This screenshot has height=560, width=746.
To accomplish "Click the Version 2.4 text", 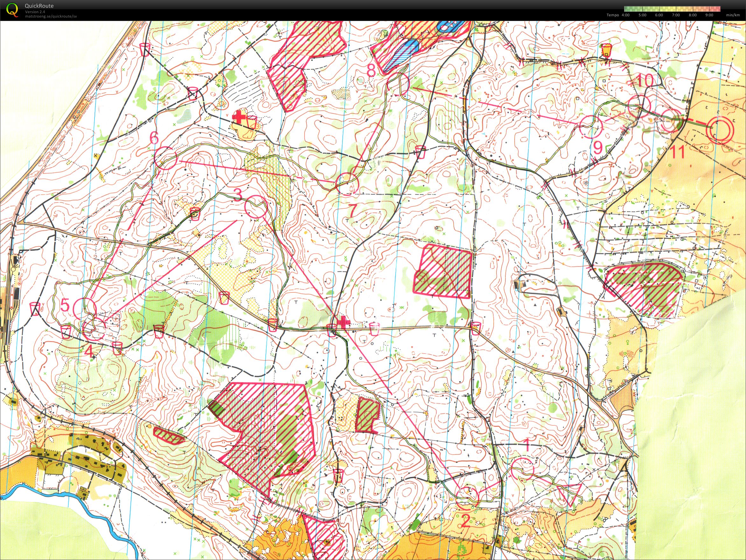I will pos(35,12).
